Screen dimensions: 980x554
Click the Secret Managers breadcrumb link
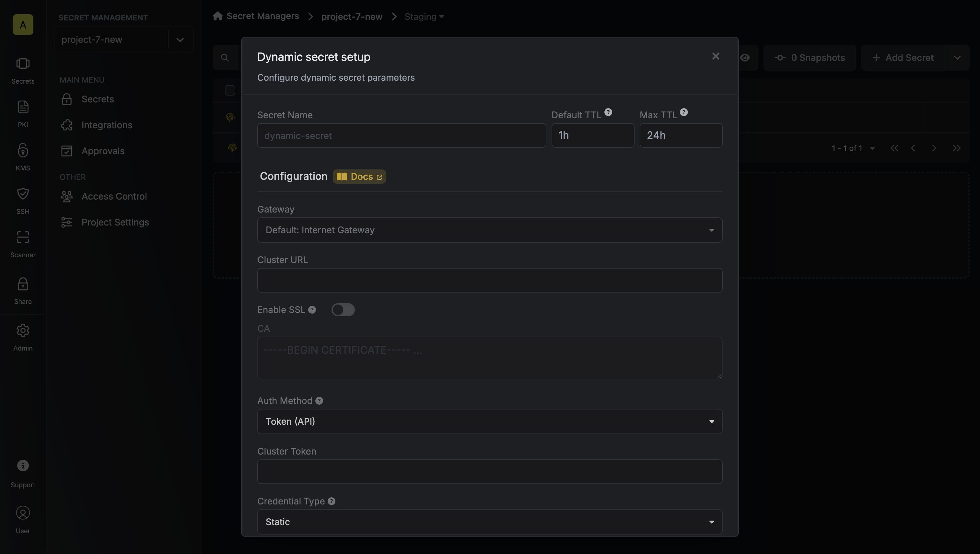point(262,16)
